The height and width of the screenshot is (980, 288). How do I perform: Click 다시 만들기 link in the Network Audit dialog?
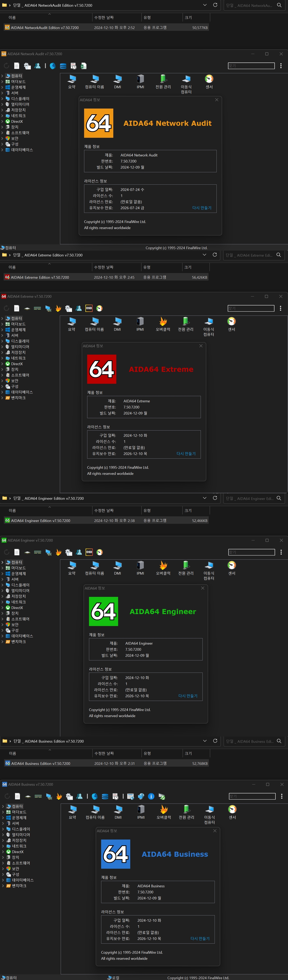pyautogui.click(x=202, y=208)
